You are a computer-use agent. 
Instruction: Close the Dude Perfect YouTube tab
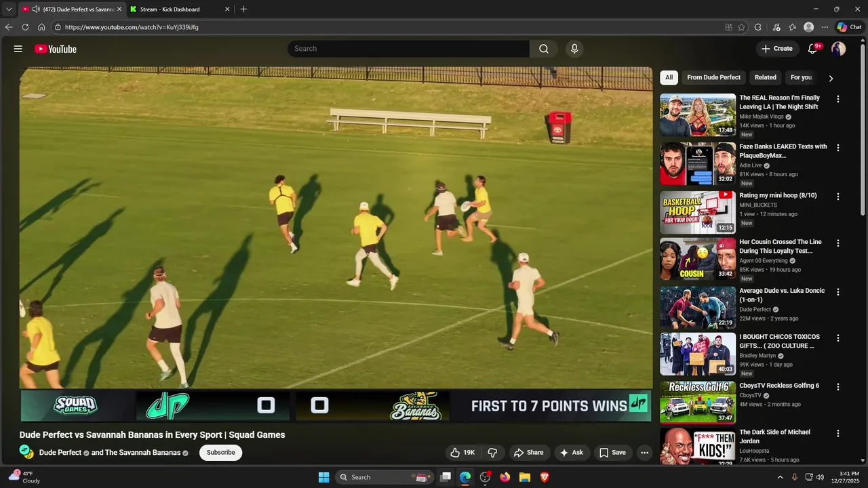119,9
